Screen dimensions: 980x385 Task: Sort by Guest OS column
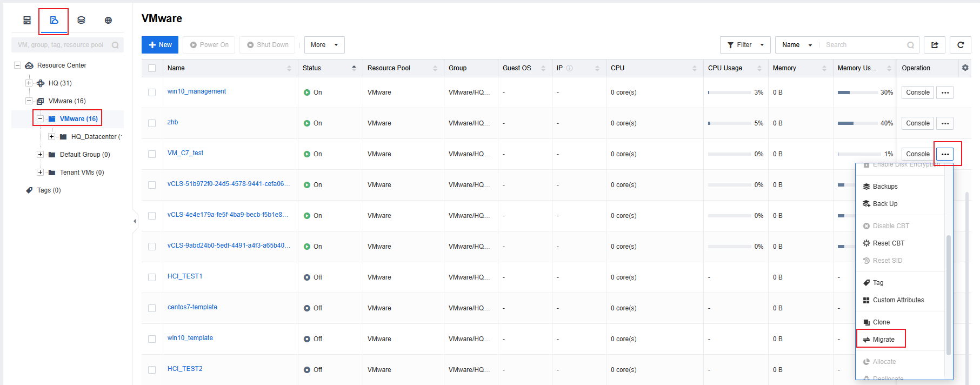543,68
